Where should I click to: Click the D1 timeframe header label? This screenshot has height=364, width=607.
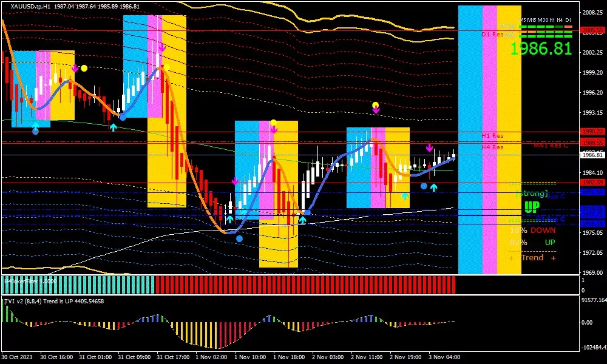tap(568, 20)
